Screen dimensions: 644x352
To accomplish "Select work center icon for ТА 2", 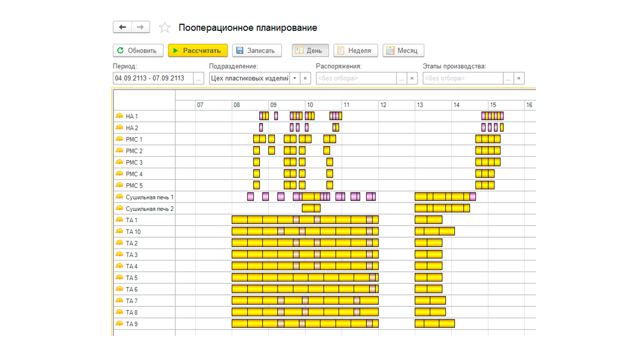I will click(120, 242).
